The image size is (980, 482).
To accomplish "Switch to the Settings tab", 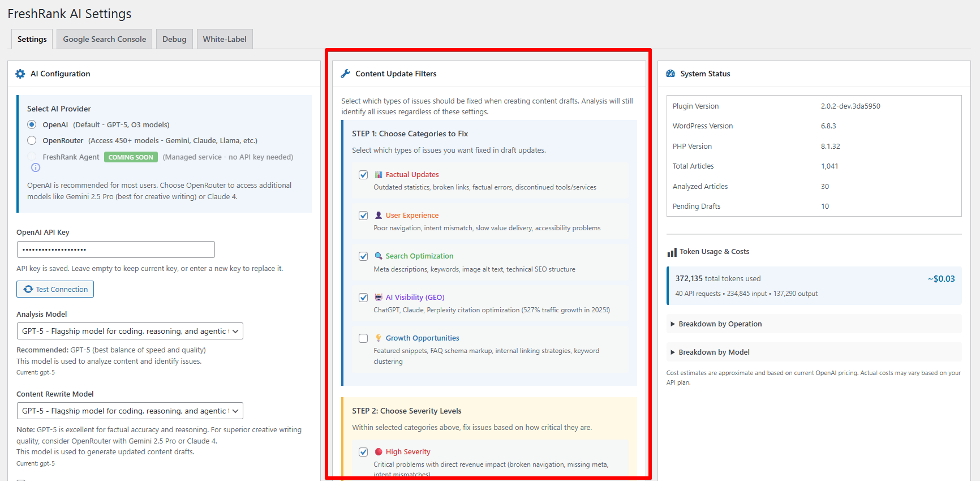I will (32, 39).
